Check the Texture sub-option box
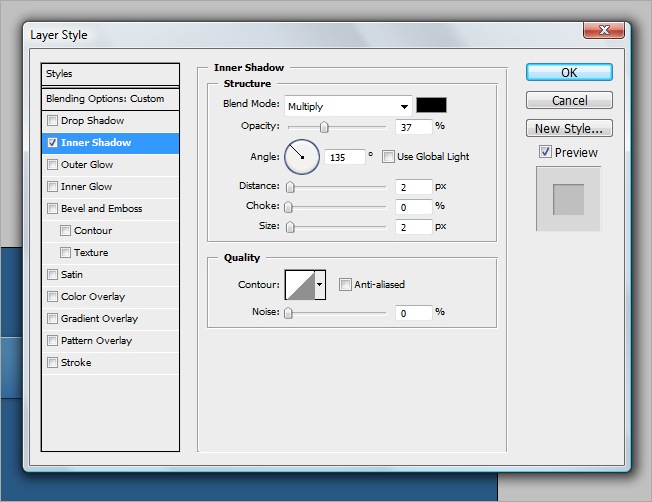This screenshot has height=502, width=652. point(65,252)
